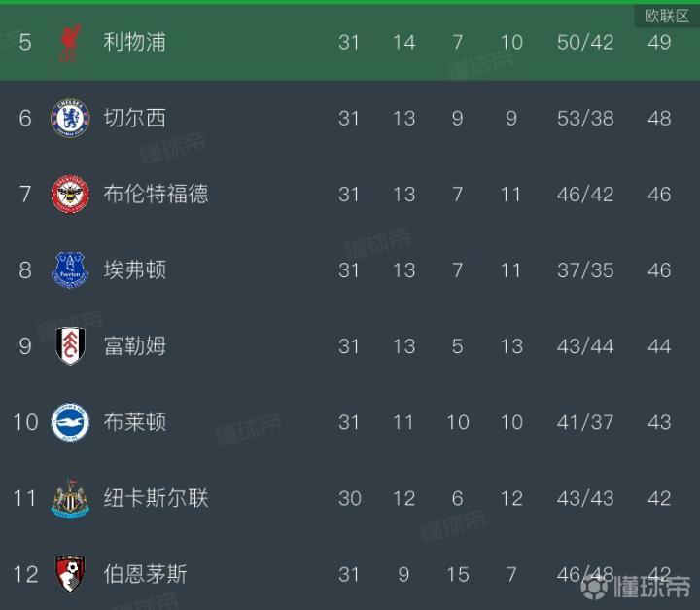Select 纽卡斯尔联 team name
This screenshot has height=610, width=700.
(156, 498)
